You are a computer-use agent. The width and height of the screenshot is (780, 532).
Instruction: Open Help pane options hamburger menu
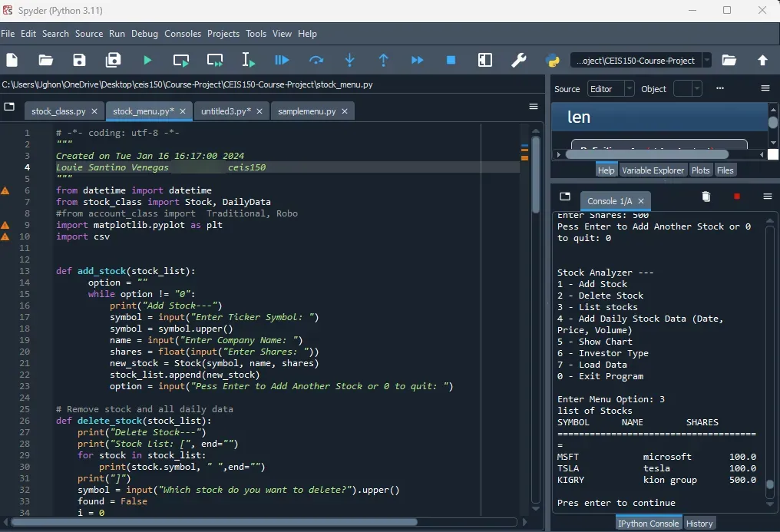[x=765, y=88]
